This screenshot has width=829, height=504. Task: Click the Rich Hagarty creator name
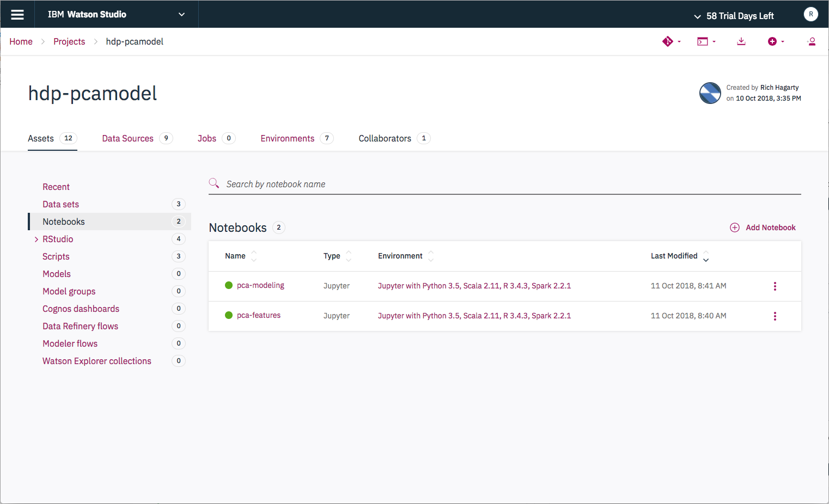(x=779, y=87)
